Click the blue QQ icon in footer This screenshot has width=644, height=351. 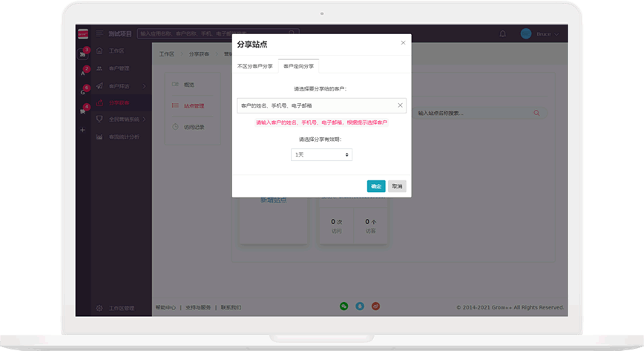[x=360, y=306]
